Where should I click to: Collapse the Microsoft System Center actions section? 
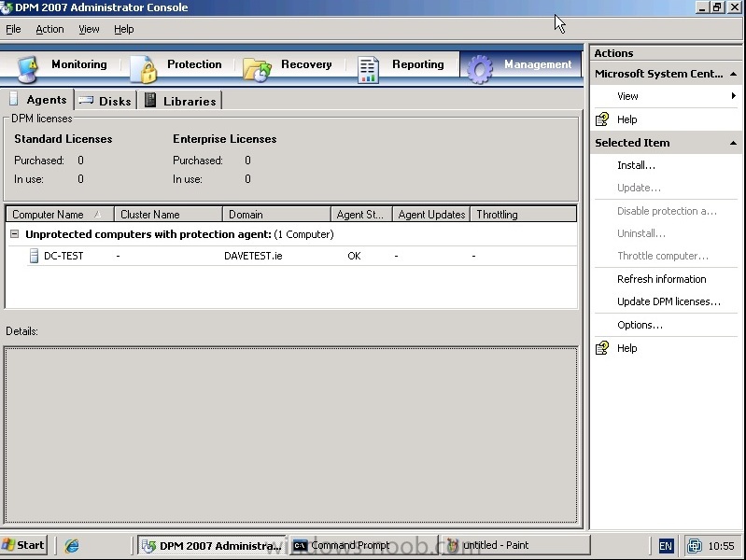coord(733,74)
